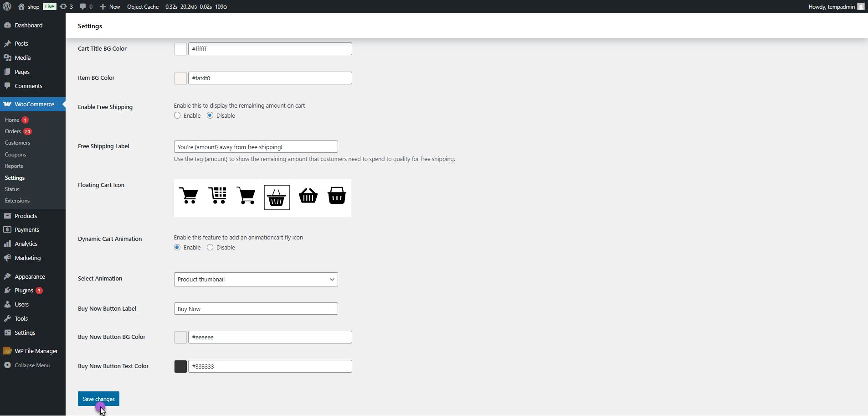Enable the Free Shipping radio option
Image resolution: width=868 pixels, height=416 pixels.
click(177, 115)
